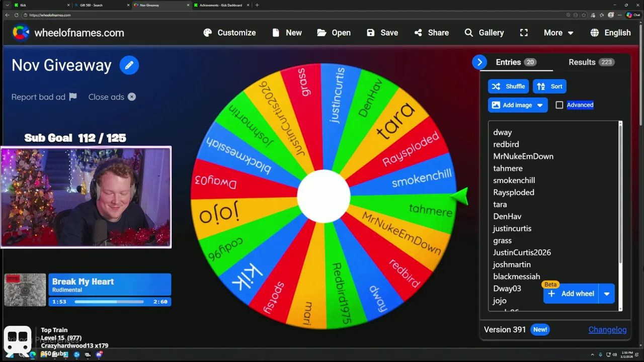This screenshot has width=644, height=362.
Task: Expand Add image dropdown arrow
Action: click(540, 105)
